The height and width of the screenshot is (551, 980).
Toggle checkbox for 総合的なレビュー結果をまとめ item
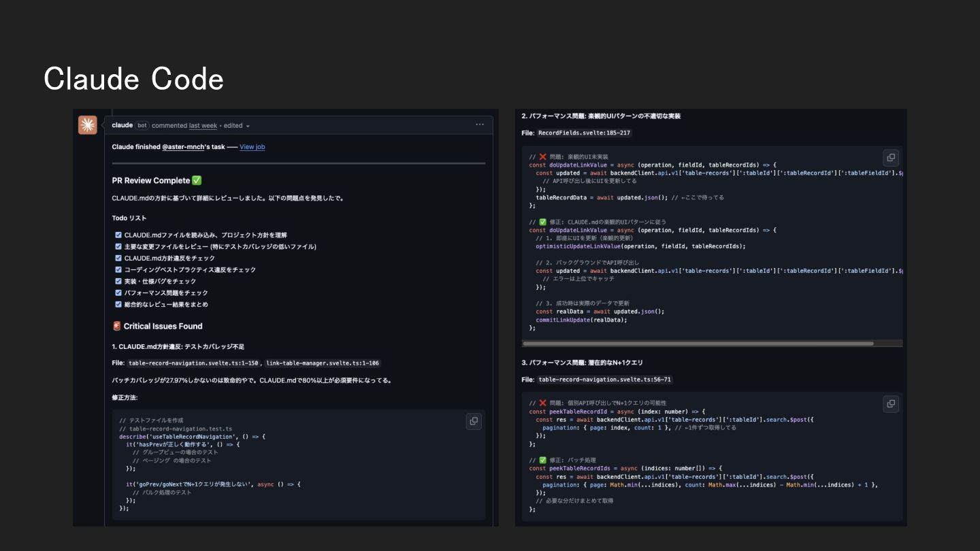[118, 304]
